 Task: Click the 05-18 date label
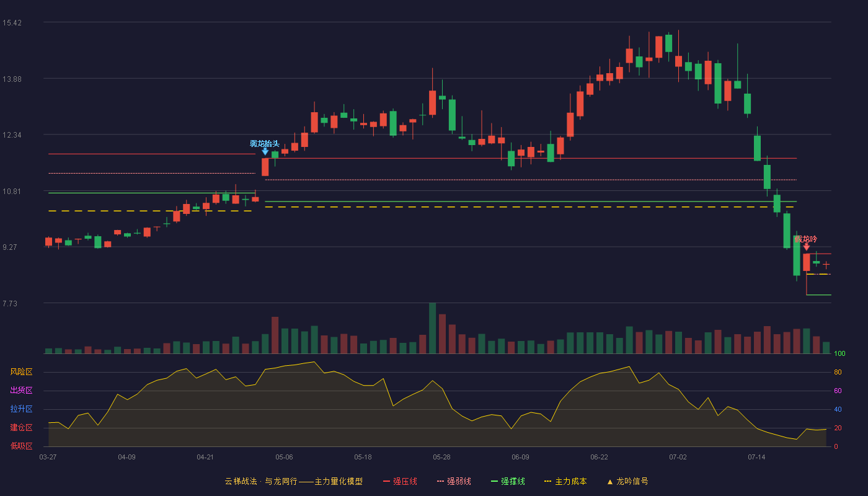[x=363, y=457]
